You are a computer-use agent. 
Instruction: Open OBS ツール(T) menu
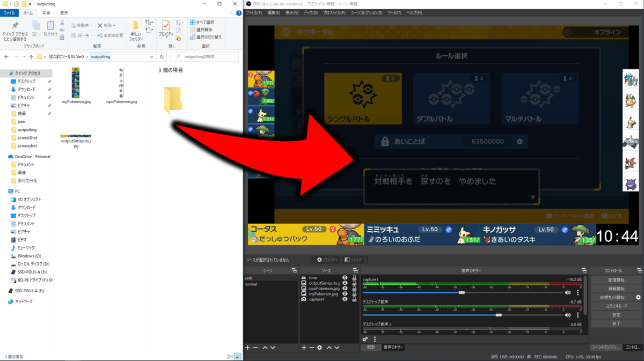click(x=394, y=13)
